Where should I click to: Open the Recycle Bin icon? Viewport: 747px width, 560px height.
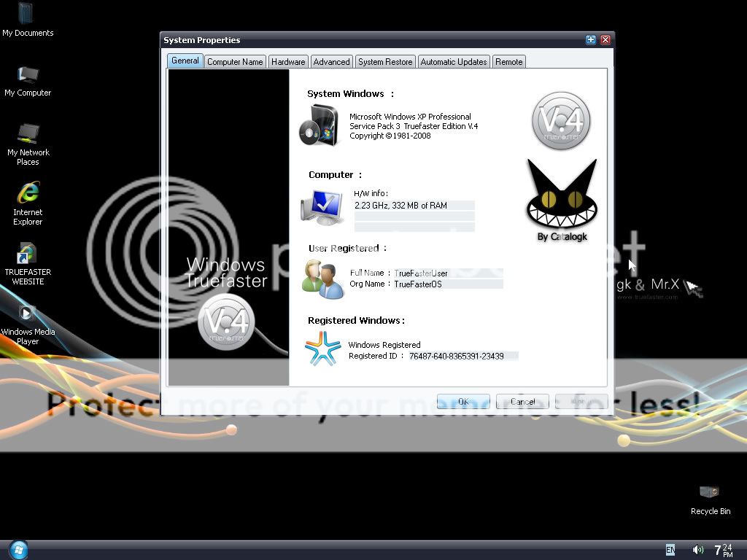click(710, 493)
